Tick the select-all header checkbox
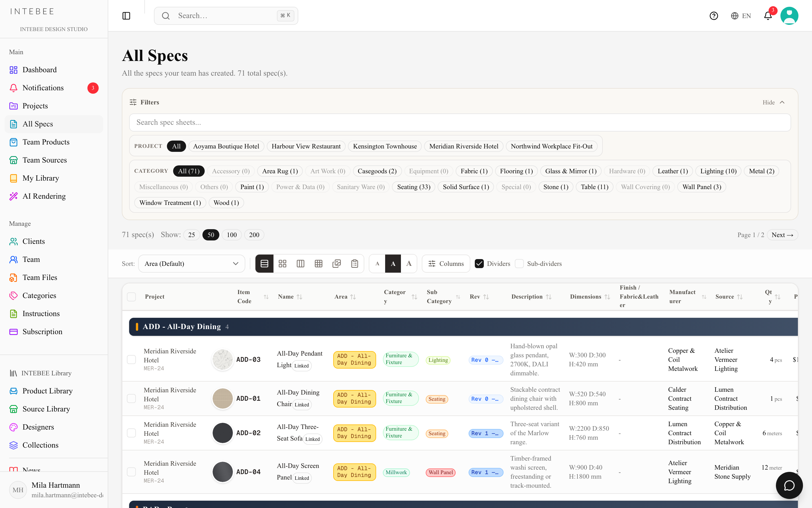Screen dimensions: 812x508 pyautogui.click(x=132, y=297)
